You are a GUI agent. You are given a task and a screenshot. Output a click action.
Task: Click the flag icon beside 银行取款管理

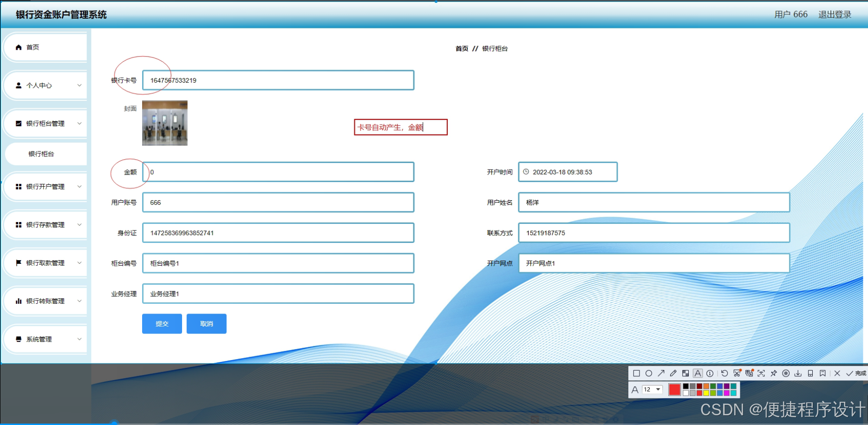(19, 262)
